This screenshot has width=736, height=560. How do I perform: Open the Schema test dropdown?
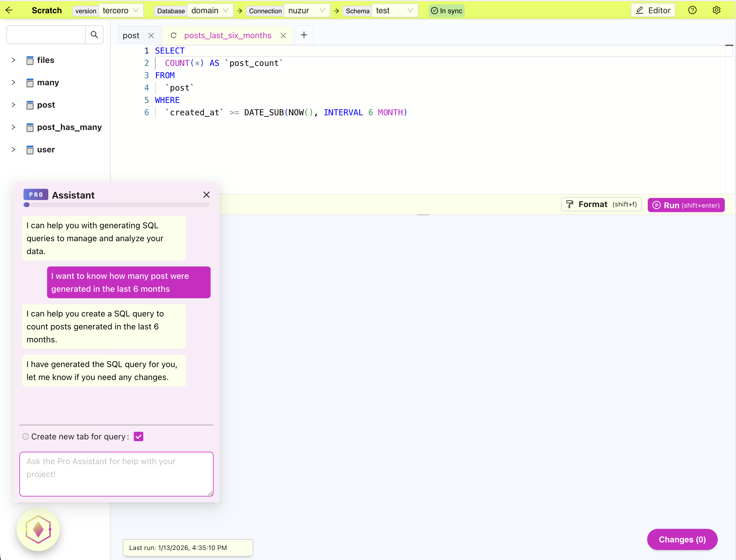coord(394,11)
